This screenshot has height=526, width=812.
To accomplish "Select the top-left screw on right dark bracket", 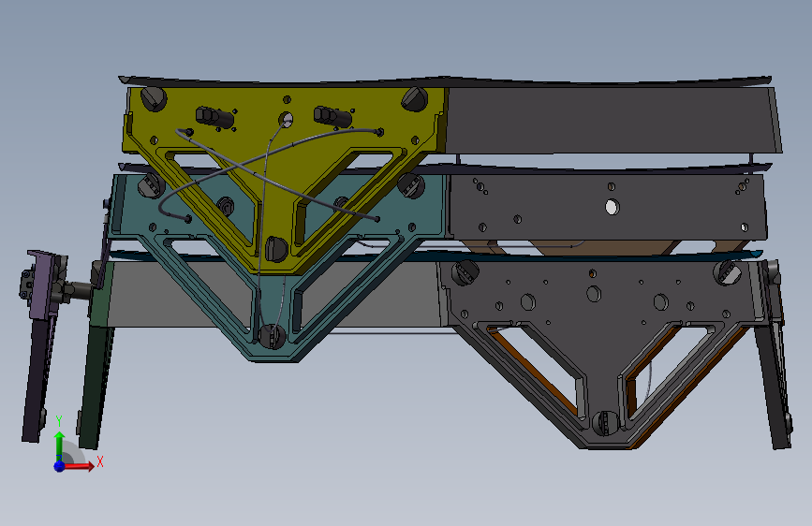I will pos(465,272).
